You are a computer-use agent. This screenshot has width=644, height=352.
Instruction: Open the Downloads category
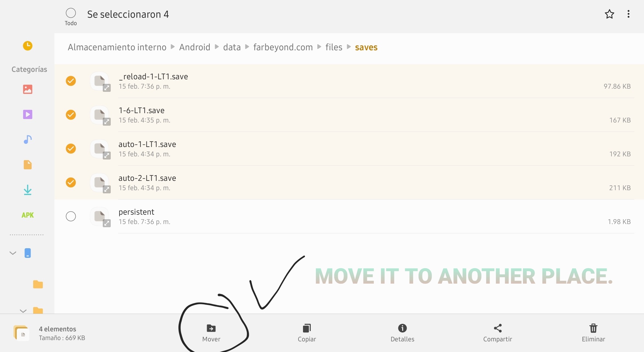pyautogui.click(x=28, y=190)
